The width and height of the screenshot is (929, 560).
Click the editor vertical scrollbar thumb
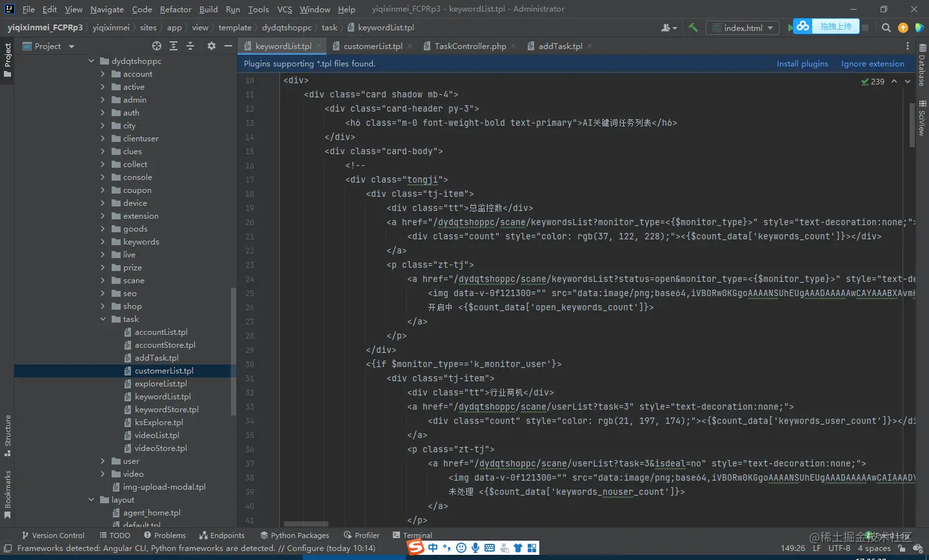[x=912, y=125]
